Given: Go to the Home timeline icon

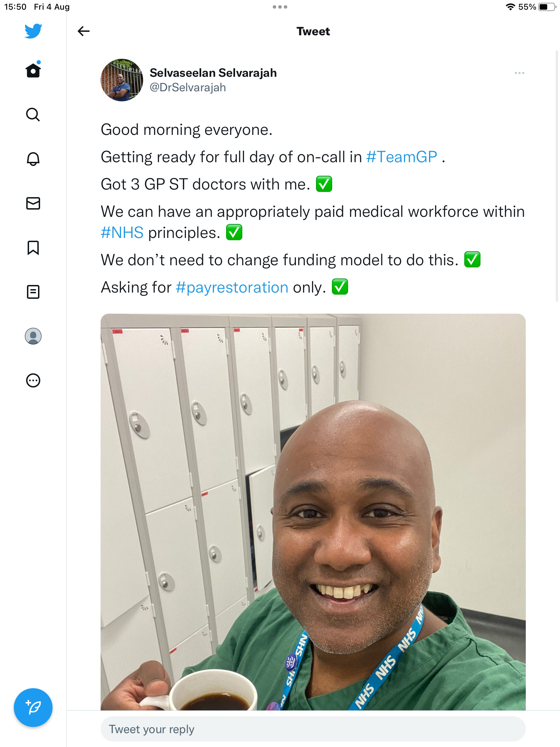Looking at the screenshot, I should [x=33, y=70].
